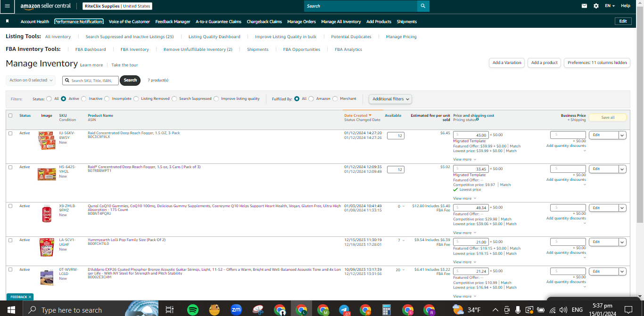Screen dimensions: 644x316
Task: Click the Add a Variation button
Action: (x=507, y=63)
